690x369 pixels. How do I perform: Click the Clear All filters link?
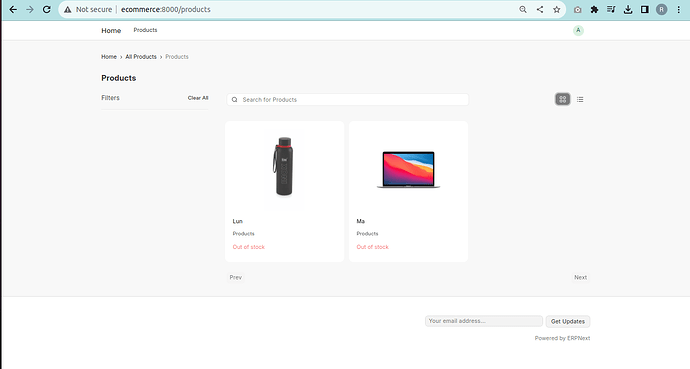198,98
